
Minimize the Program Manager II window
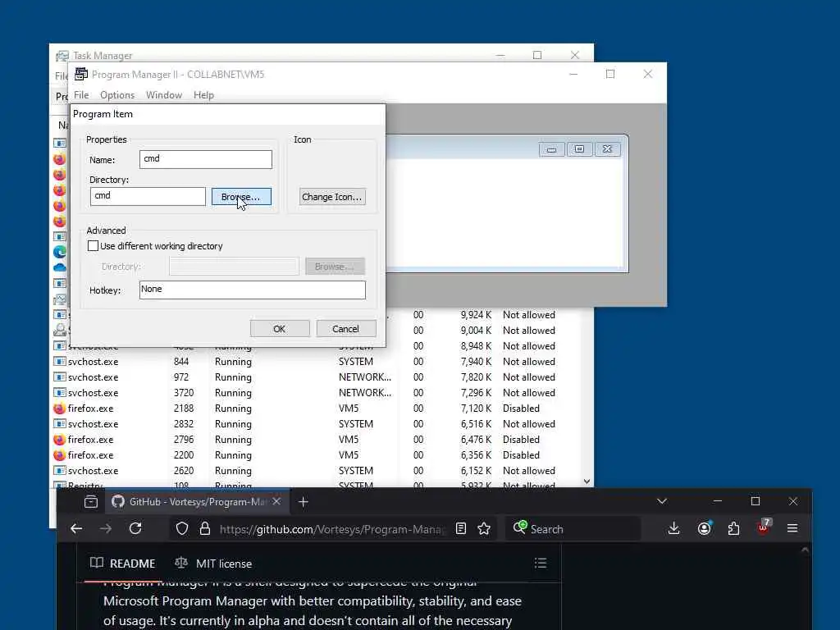[573, 74]
